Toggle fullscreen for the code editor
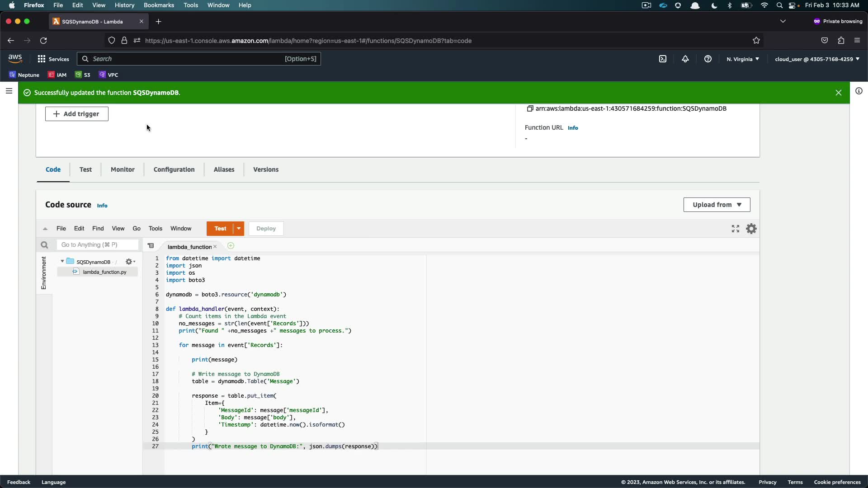The height and width of the screenshot is (488, 868). tap(736, 229)
